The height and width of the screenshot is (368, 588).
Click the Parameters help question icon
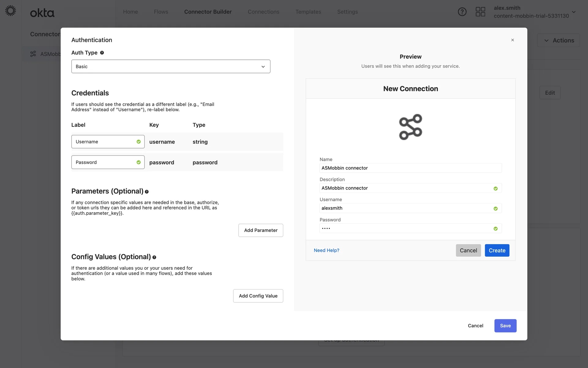[147, 192]
